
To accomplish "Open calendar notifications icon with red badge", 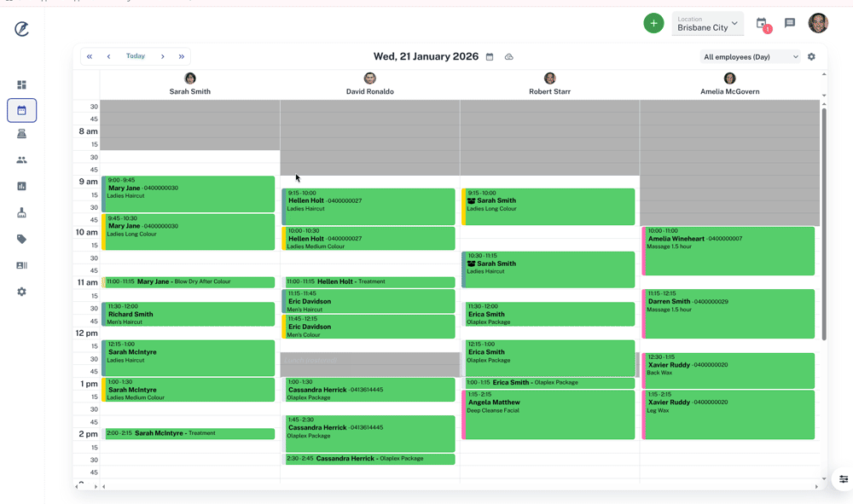I will 762,24.
